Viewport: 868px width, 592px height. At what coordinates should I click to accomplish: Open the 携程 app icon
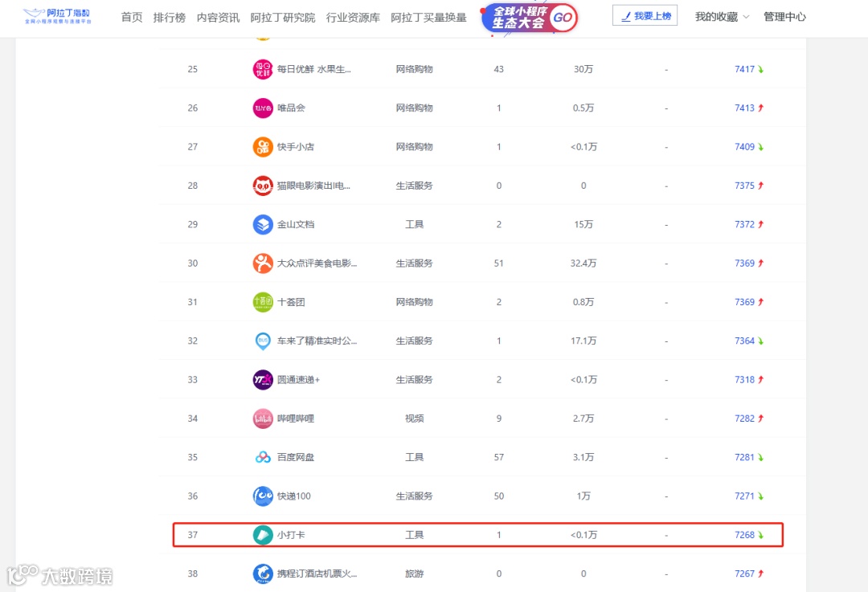point(262,574)
